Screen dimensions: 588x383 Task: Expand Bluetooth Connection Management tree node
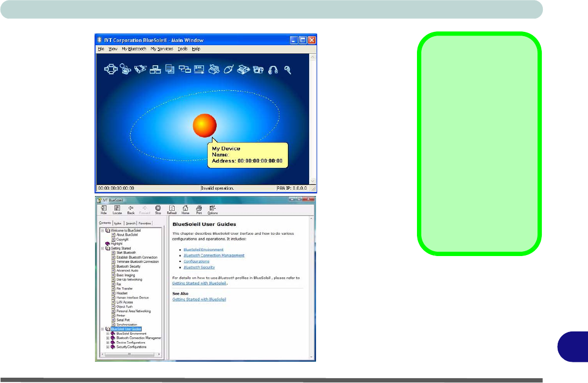coord(108,338)
